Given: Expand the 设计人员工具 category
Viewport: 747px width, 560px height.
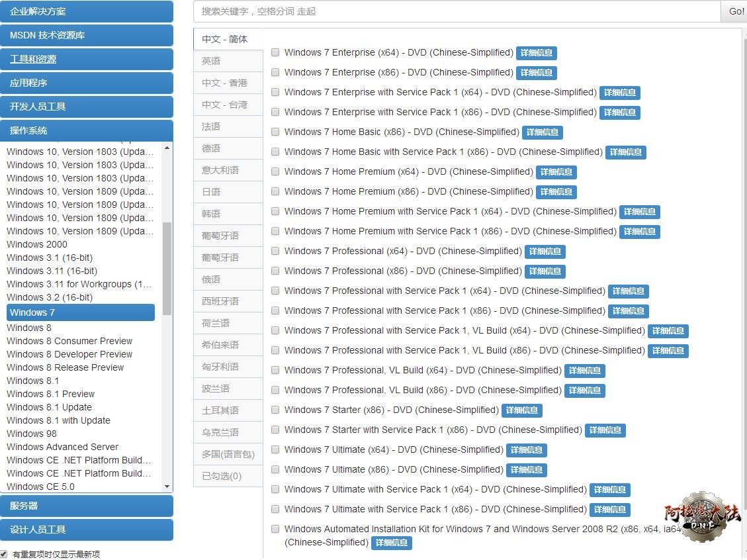Looking at the screenshot, I should [87, 530].
